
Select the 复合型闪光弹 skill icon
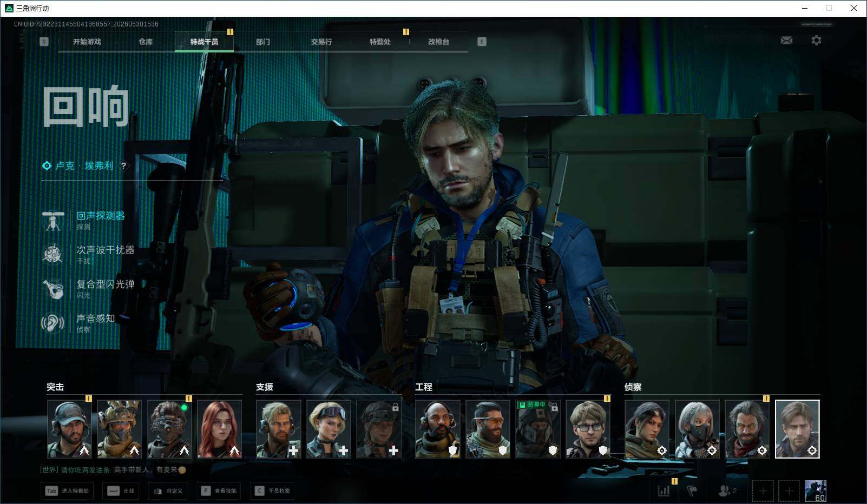(53, 288)
